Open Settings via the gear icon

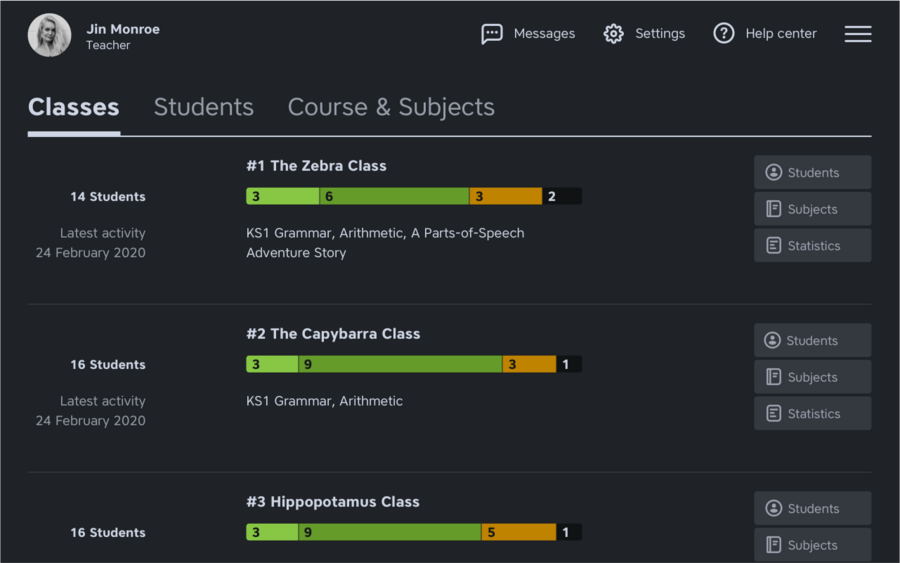[x=613, y=34]
